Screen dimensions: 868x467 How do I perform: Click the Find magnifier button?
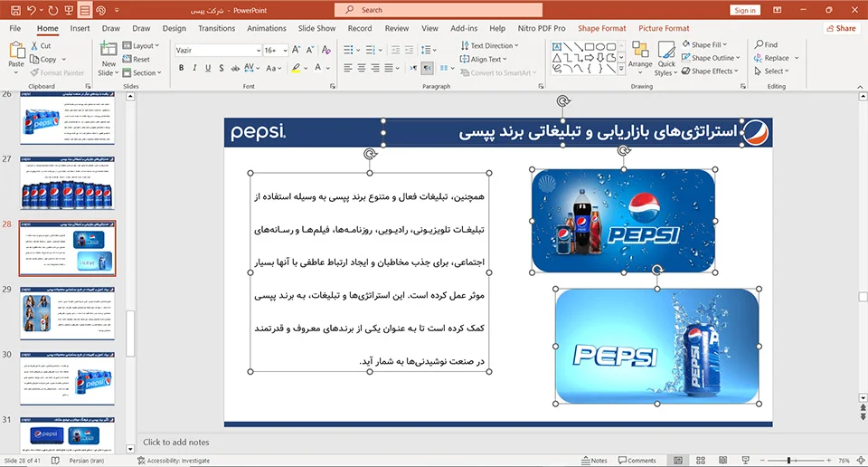[x=766, y=44]
